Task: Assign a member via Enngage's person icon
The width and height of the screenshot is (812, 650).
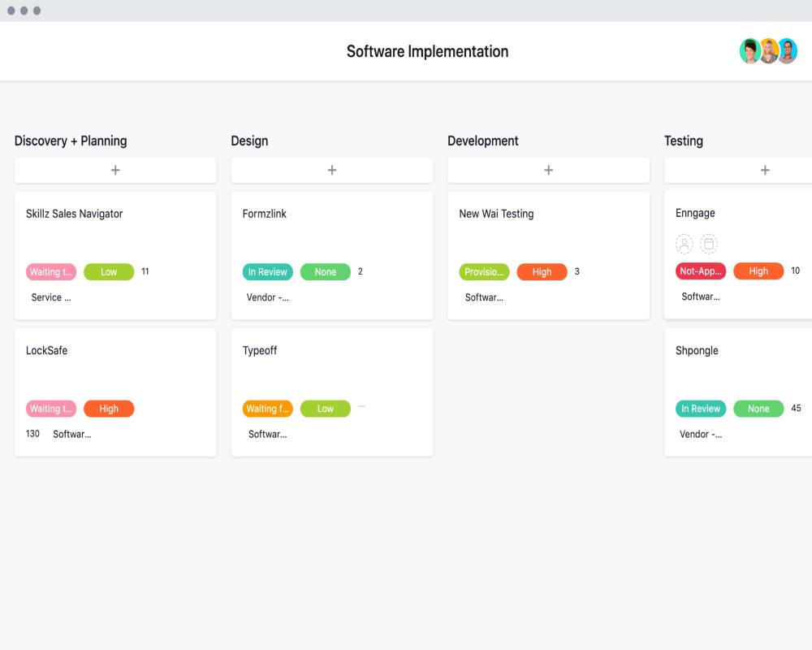Action: point(685,243)
